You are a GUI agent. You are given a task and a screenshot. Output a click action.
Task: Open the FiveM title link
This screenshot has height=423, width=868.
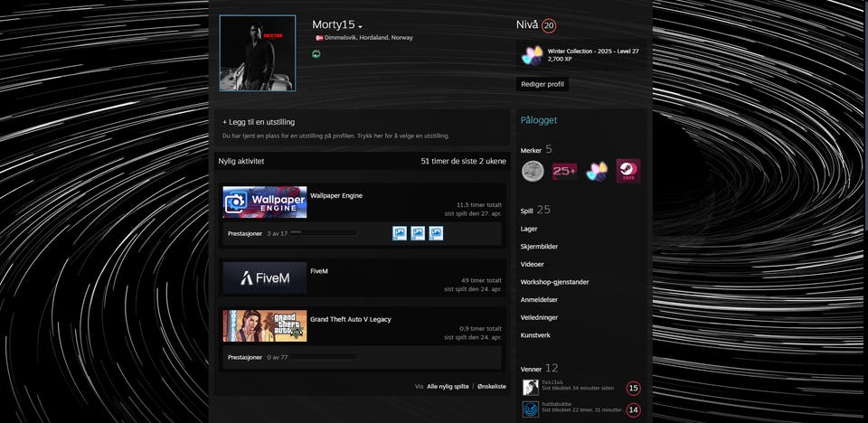click(x=319, y=271)
